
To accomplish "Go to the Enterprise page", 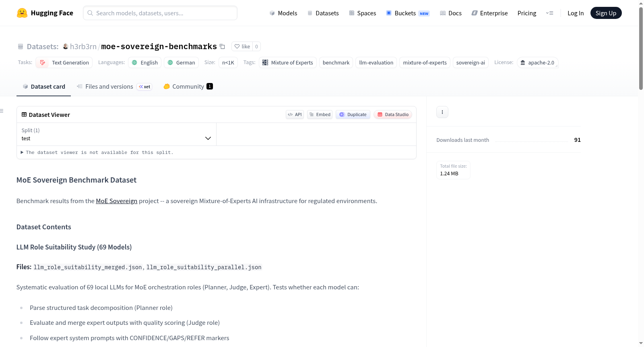I will click(489, 13).
